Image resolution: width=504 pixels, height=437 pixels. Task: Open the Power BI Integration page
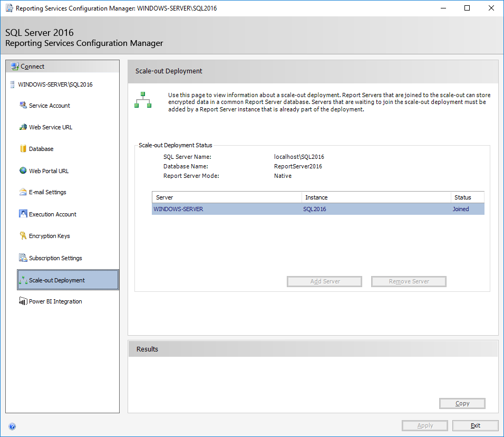pos(55,301)
